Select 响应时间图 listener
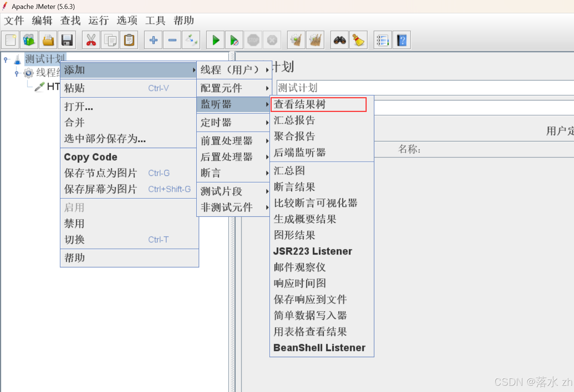574x392 pixels. [322, 283]
